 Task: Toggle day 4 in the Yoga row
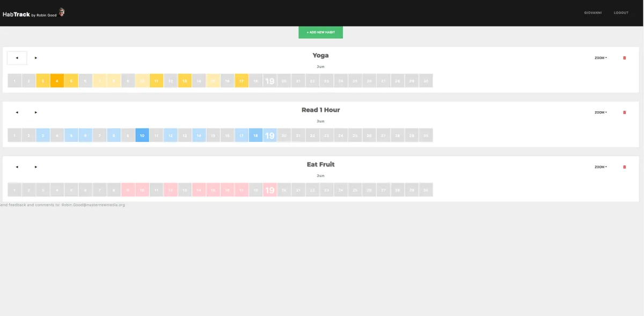pyautogui.click(x=57, y=81)
